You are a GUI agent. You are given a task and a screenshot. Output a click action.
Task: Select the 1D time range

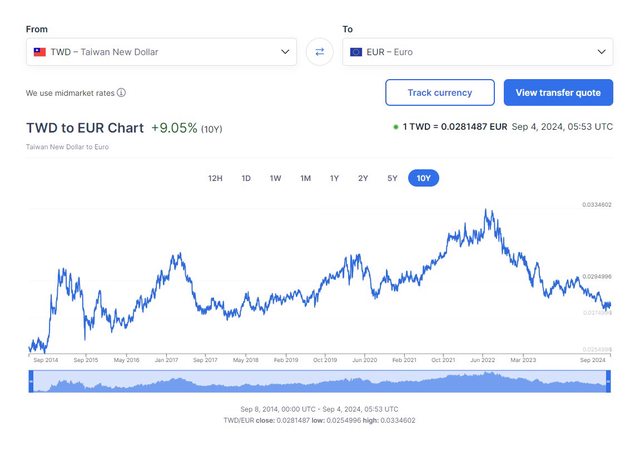(x=246, y=178)
